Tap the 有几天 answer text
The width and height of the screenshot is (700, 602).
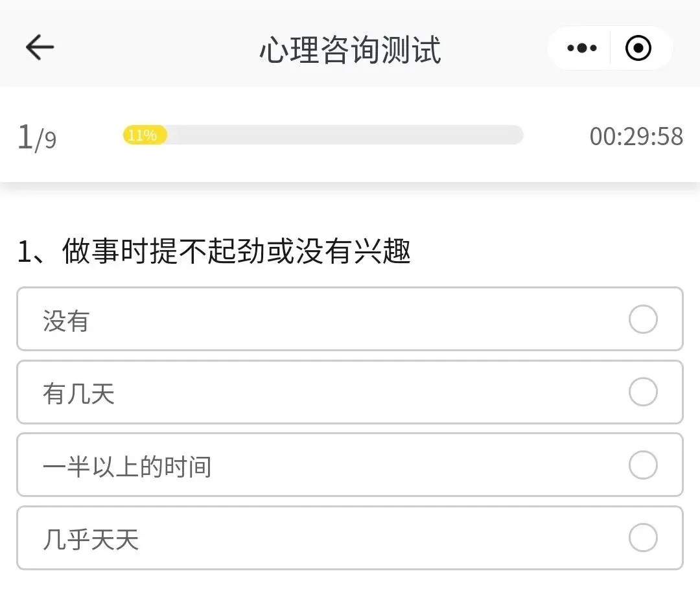(78, 393)
